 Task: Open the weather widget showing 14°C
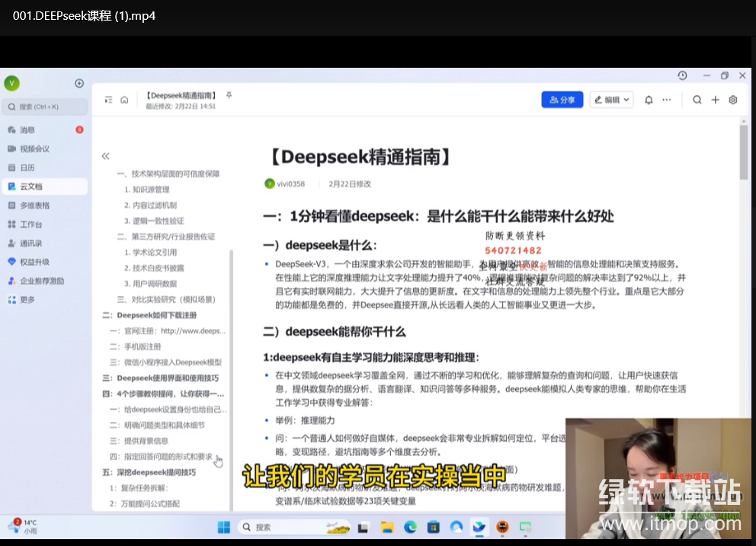[x=23, y=526]
